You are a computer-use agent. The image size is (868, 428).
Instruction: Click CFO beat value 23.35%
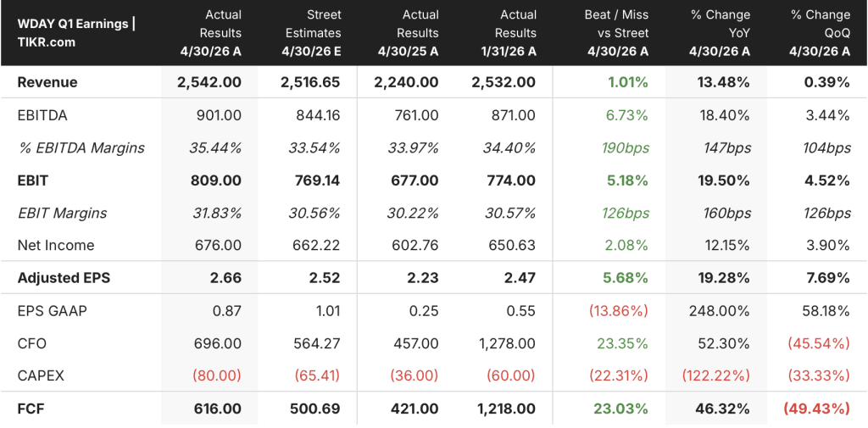(x=622, y=344)
